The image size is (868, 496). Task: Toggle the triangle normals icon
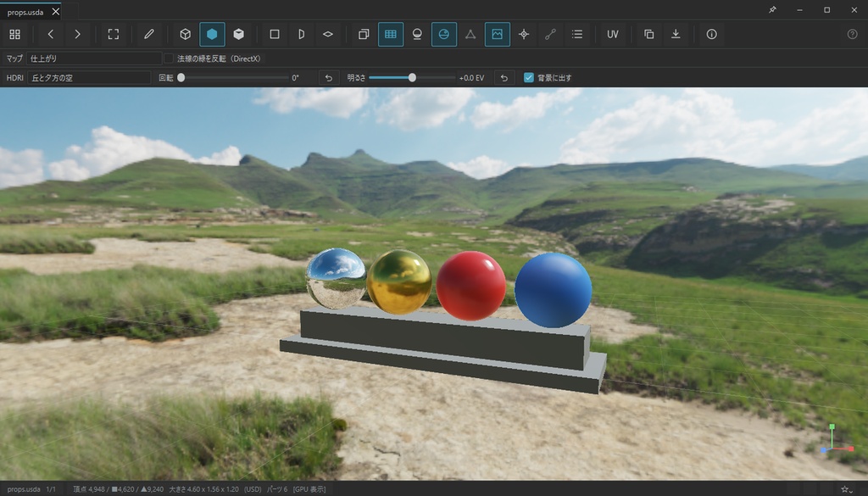[470, 34]
